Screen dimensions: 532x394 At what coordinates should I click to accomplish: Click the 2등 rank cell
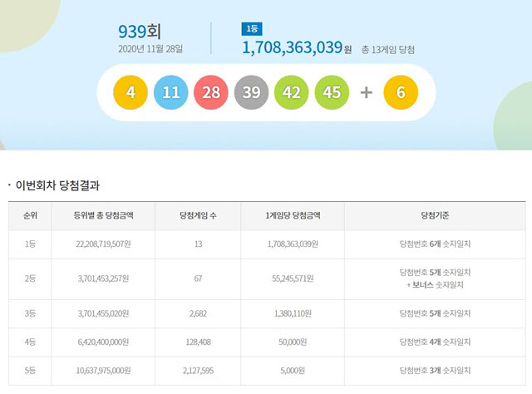pos(30,278)
